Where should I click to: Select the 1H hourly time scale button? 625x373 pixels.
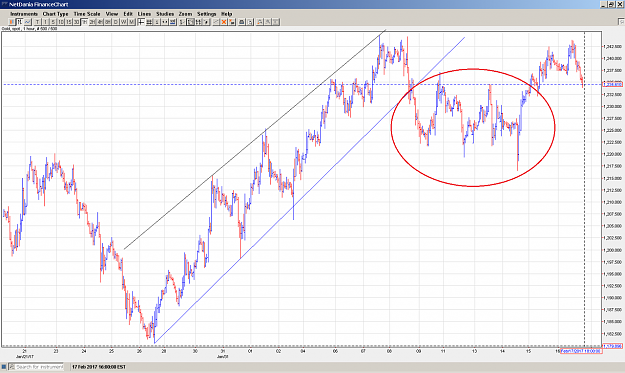pyautogui.click(x=84, y=22)
